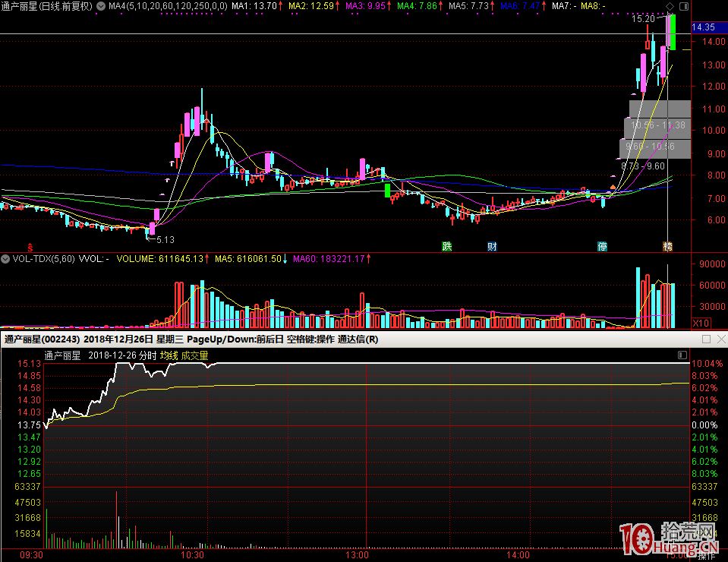Click the 操作 button in intraday window
The height and width of the screenshot is (562, 728).
(707, 555)
